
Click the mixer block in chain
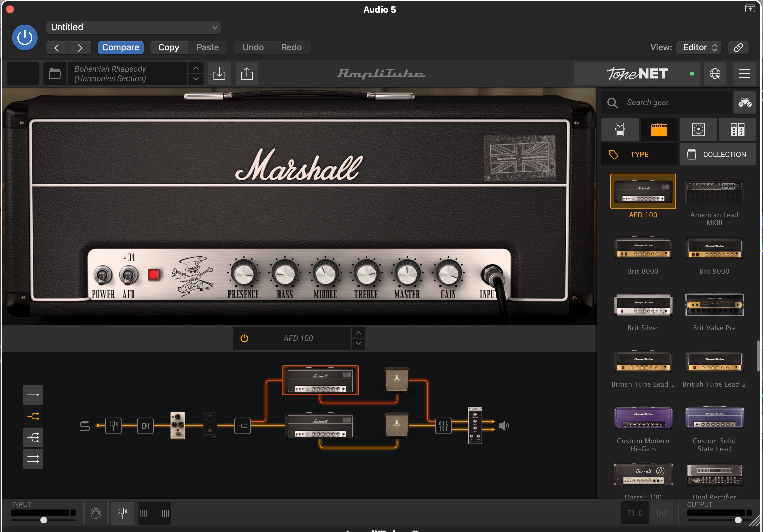pos(443,426)
